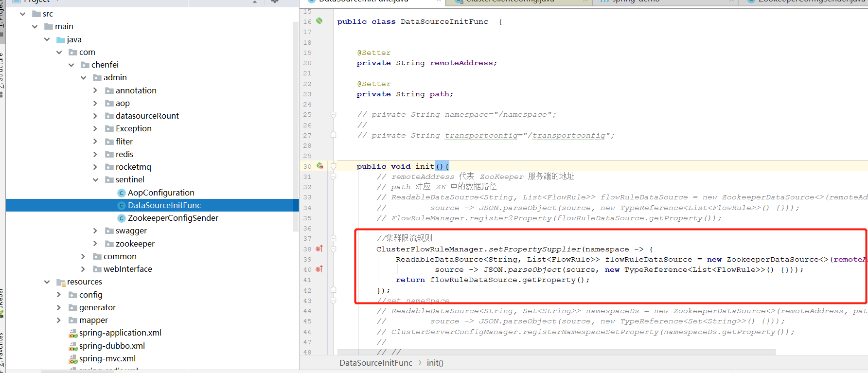Fold the init() method at line 30
Viewport: 868px width, 373px height.
click(334, 166)
